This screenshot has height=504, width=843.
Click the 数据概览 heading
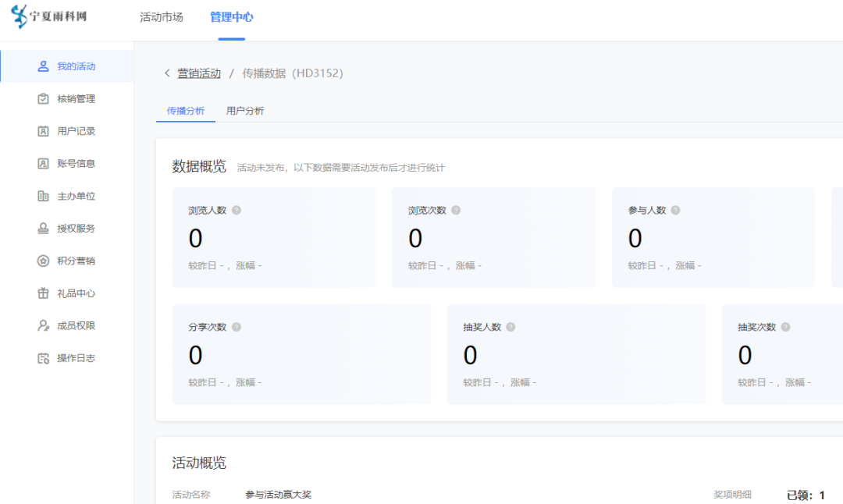[199, 166]
